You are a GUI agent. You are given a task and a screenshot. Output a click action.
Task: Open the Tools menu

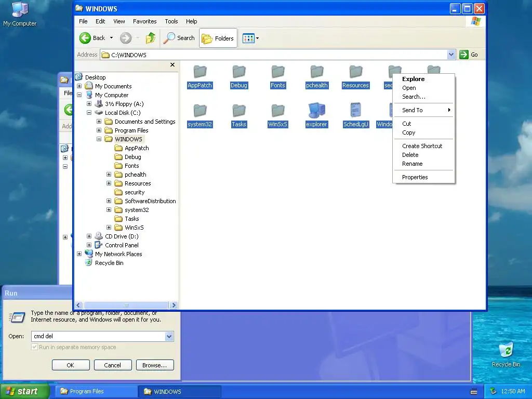point(171,21)
